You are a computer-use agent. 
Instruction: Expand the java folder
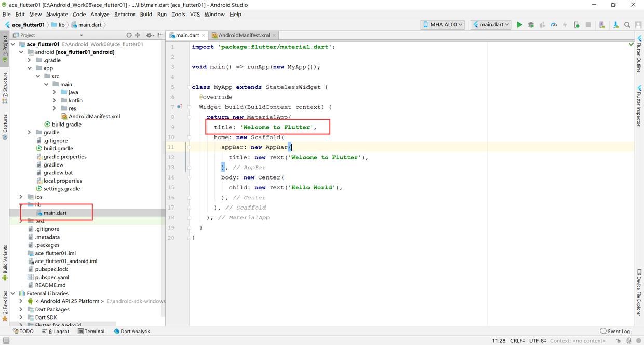pyautogui.click(x=55, y=92)
